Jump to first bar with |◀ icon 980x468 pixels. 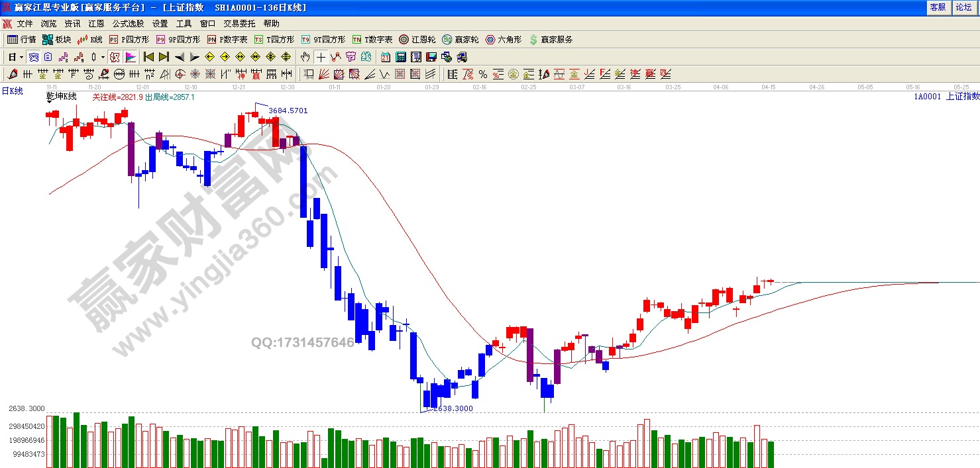pos(148,57)
